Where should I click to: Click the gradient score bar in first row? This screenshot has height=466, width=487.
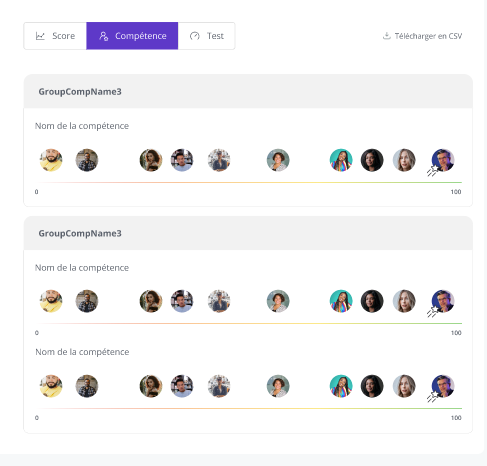click(249, 182)
